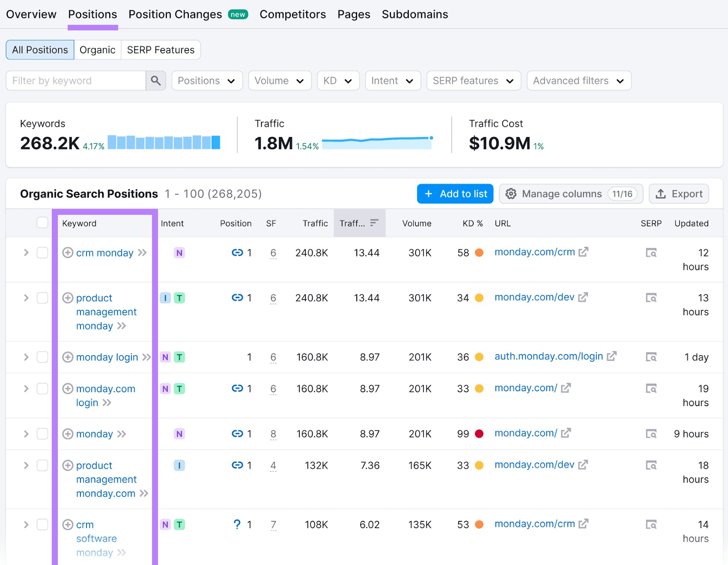Check the 'monday' row checkbox

tap(42, 434)
